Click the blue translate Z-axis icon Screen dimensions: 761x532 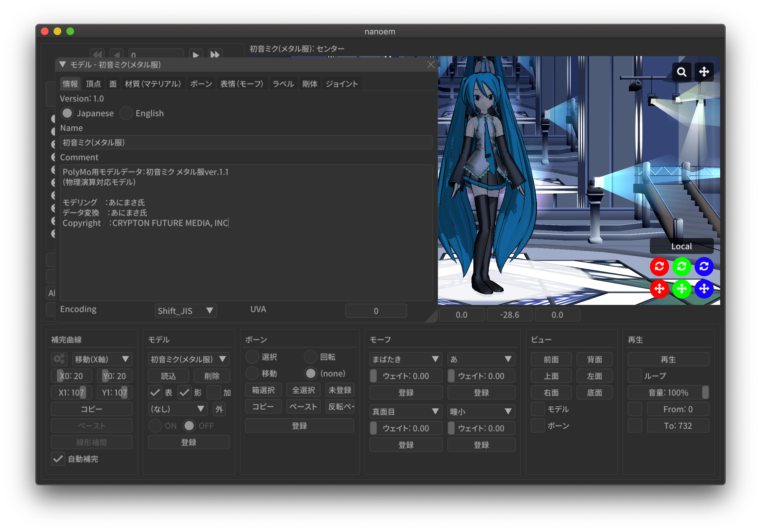pos(704,289)
